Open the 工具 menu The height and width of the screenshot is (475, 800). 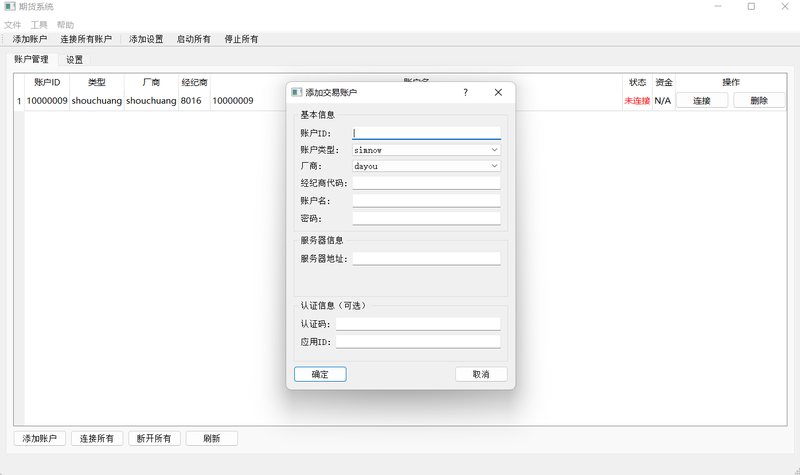[x=39, y=25]
